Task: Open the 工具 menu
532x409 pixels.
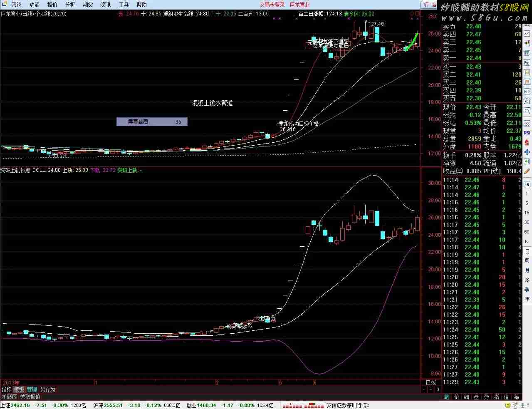Action: click(124, 5)
